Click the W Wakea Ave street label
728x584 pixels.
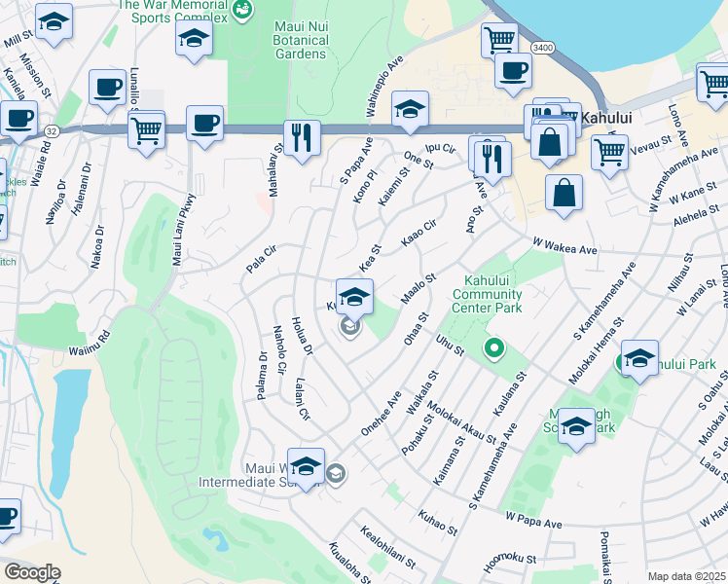[564, 246]
